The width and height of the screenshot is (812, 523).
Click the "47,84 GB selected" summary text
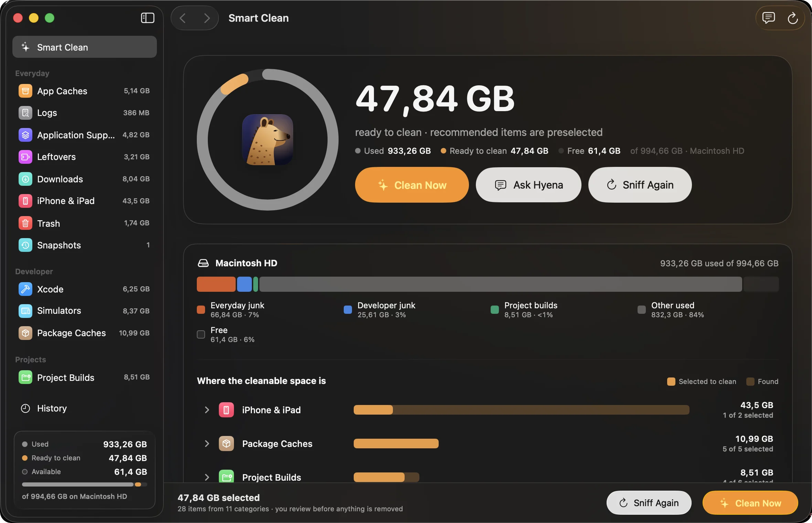coord(218,498)
